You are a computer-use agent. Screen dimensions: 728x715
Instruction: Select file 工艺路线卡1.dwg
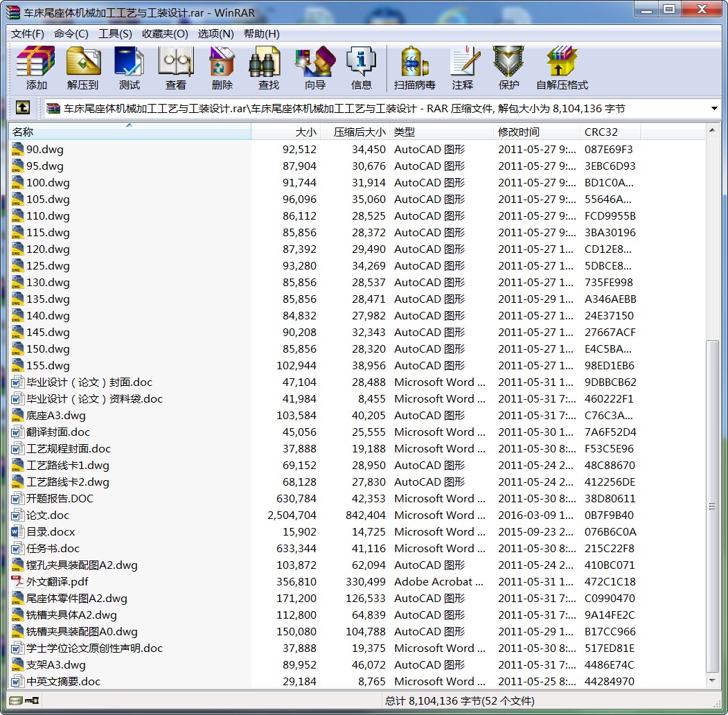(68, 465)
